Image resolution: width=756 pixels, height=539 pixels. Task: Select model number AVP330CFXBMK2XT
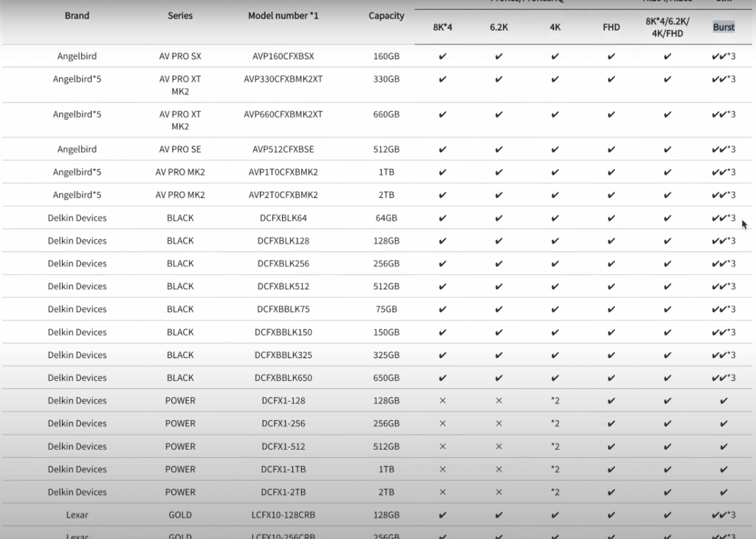pyautogui.click(x=283, y=79)
